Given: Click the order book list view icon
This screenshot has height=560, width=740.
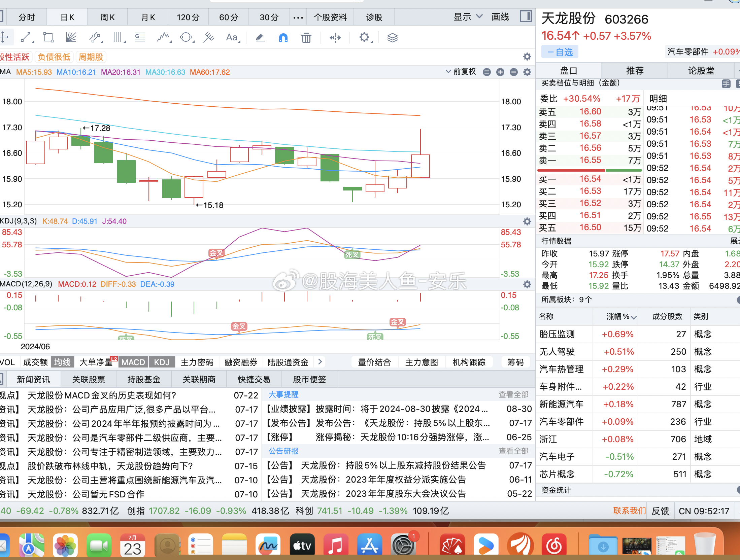Looking at the screenshot, I should point(726,83).
